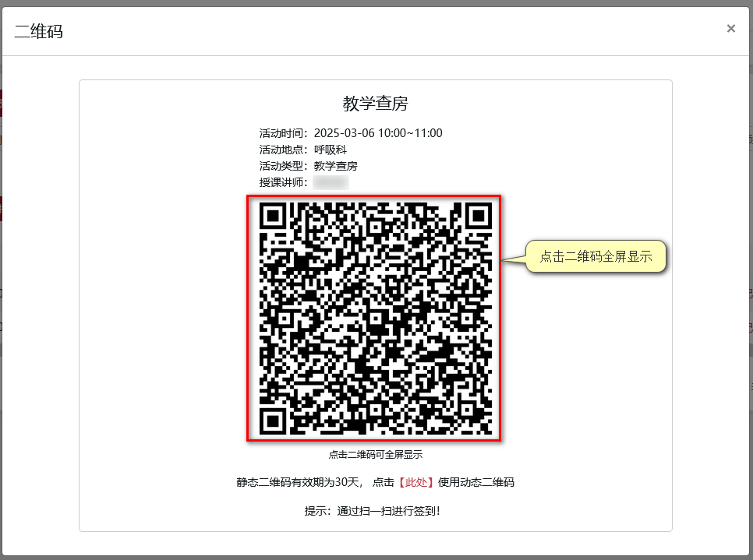Click the activity time 2025-03-06 10:00~11:00

(x=378, y=133)
